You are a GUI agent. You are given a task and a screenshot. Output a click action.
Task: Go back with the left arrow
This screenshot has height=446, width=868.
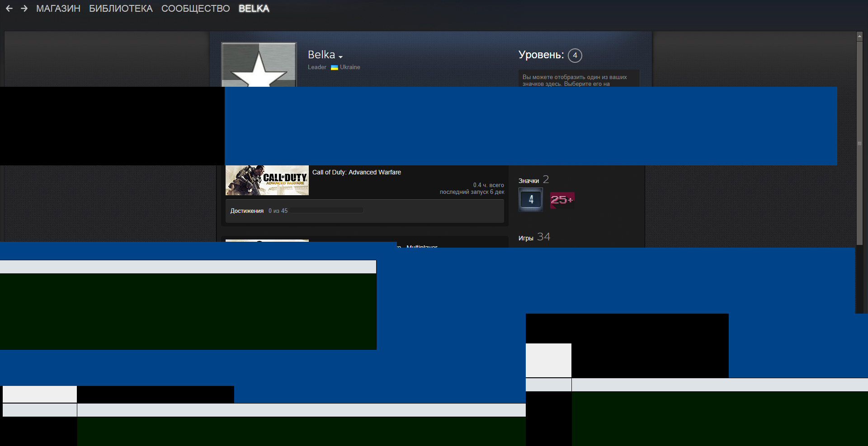[x=9, y=9]
